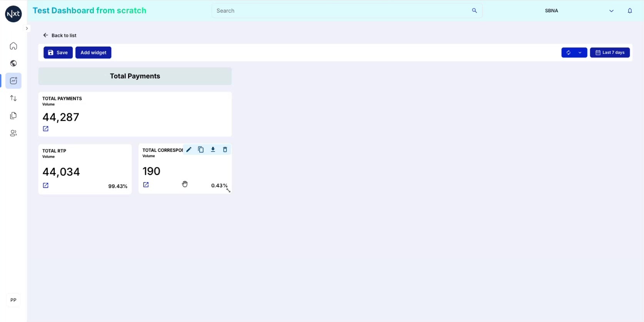Open external link on Total Payments widget

[x=46, y=129]
